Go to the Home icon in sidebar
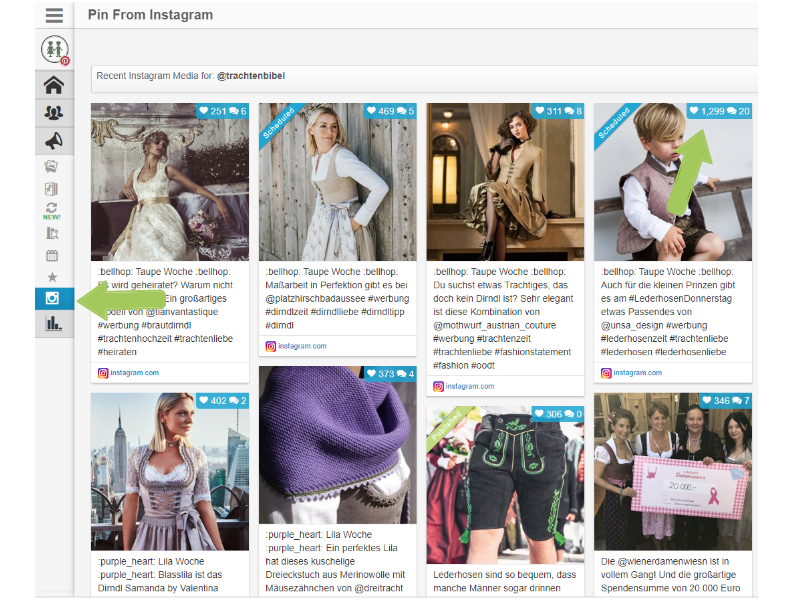Viewport: 800px width, 600px height. tap(54, 85)
